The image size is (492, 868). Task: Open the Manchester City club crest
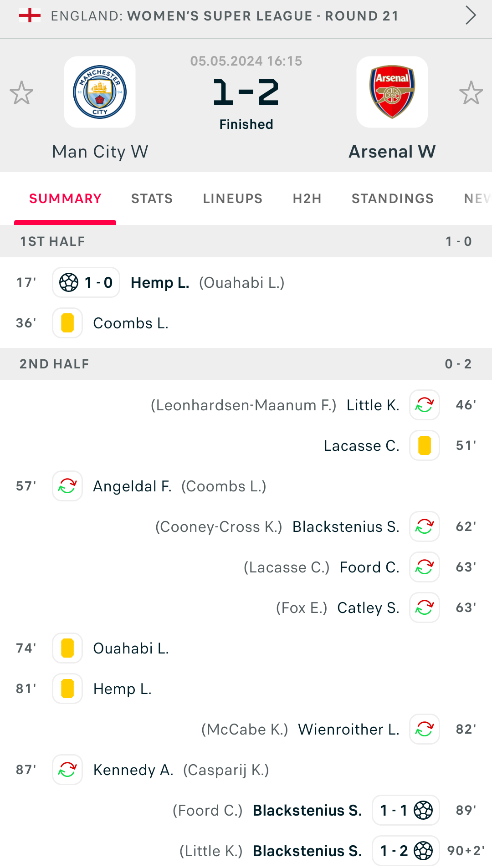click(x=100, y=92)
